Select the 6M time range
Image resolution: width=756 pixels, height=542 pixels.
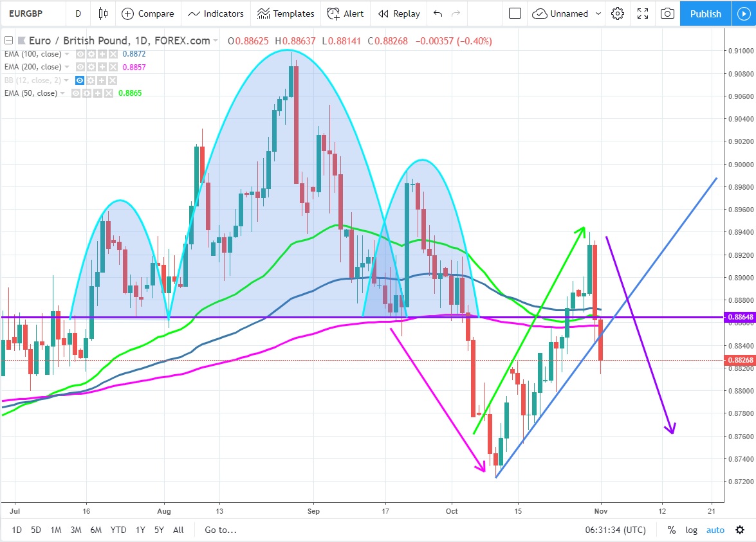(96, 530)
